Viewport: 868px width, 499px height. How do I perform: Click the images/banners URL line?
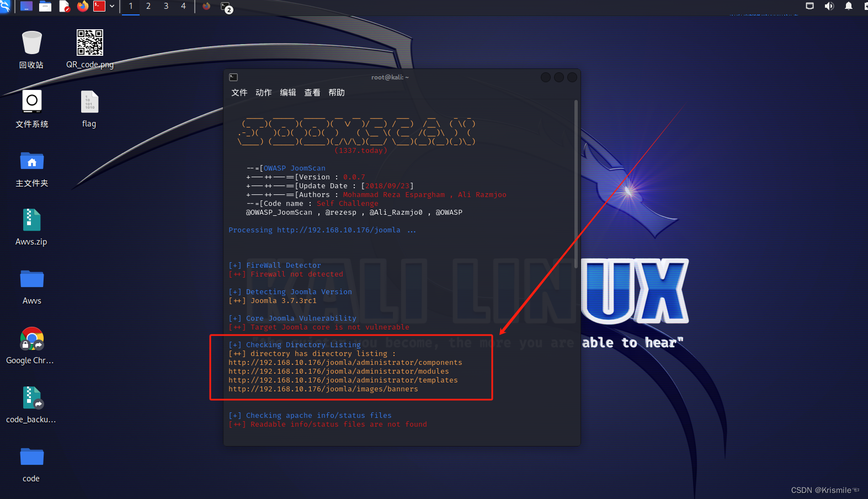(323, 389)
